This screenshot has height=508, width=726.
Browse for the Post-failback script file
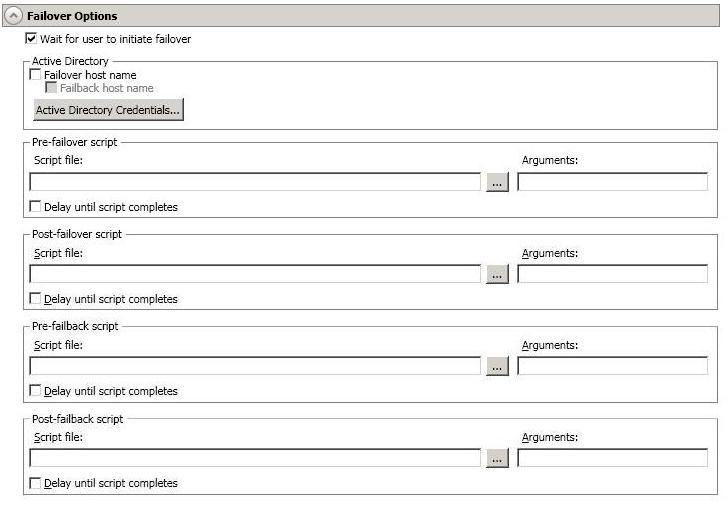[x=498, y=459]
